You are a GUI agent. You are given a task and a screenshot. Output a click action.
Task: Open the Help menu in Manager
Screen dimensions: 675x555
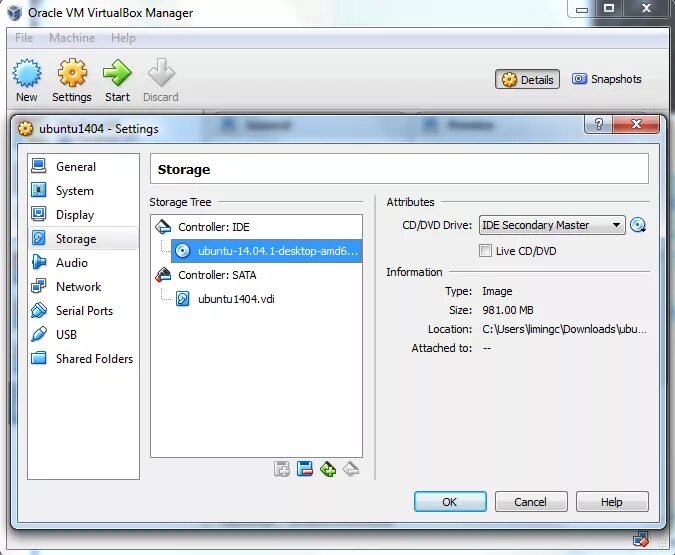tap(123, 38)
